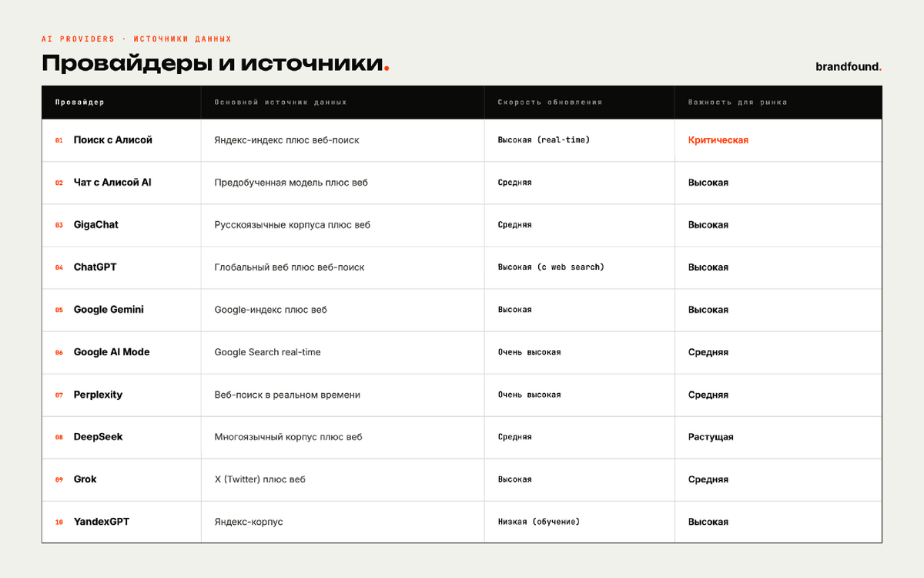This screenshot has width=924, height=578.
Task: Click the 'Важность для рынка' column header
Action: pyautogui.click(x=738, y=102)
